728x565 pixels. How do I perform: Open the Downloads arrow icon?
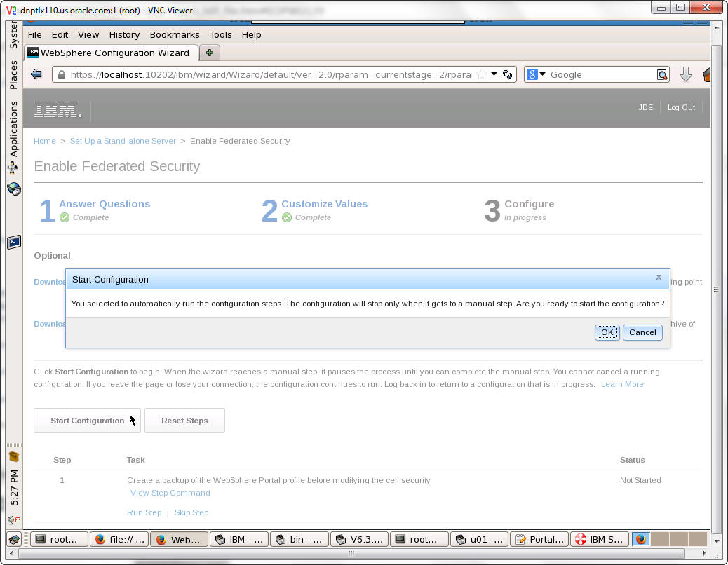click(686, 74)
